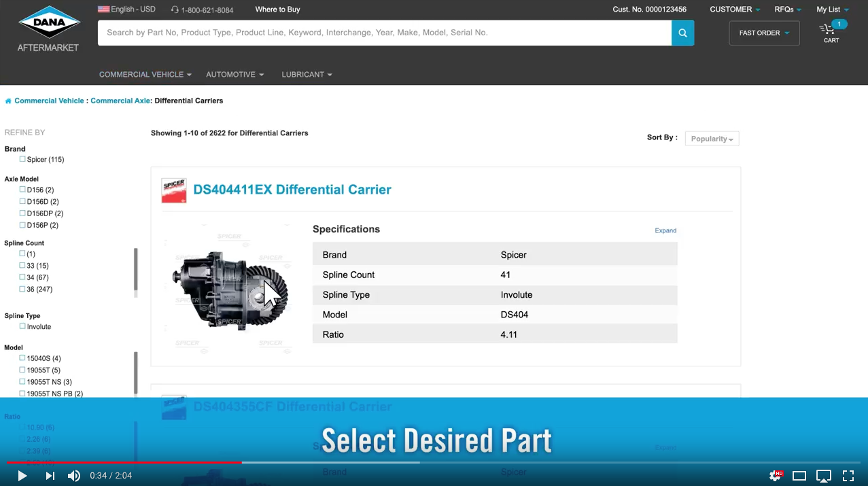
Task: Enter fullscreen mode on the player
Action: coord(848,475)
